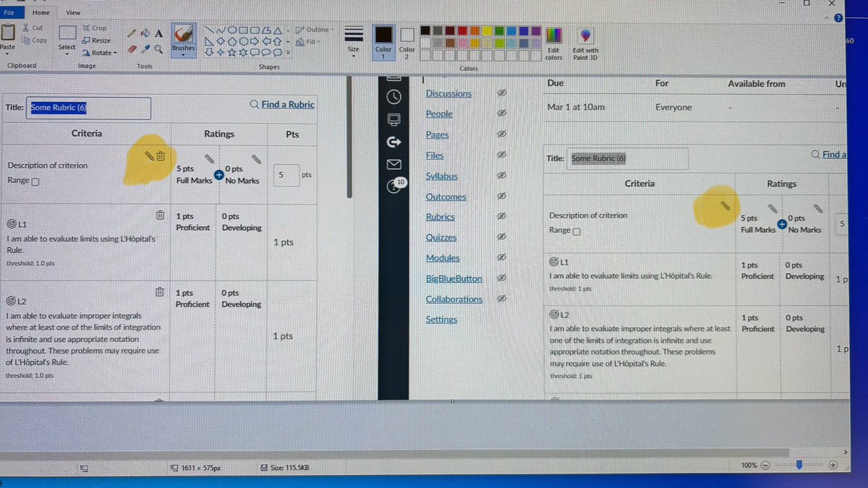Select the Pencil tool in Paint
Screen dimensions: 868x488
point(131,33)
